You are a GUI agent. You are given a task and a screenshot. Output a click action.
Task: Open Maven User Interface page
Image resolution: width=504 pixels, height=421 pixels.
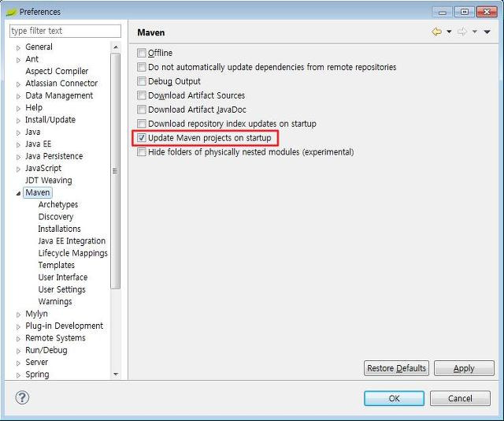point(63,278)
